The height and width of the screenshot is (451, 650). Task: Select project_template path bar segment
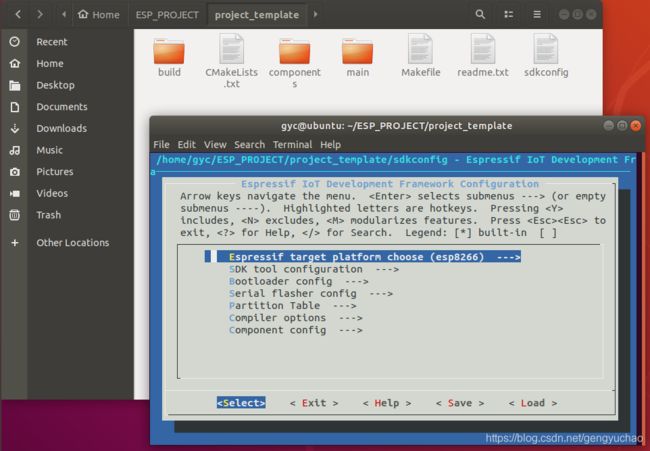[257, 15]
